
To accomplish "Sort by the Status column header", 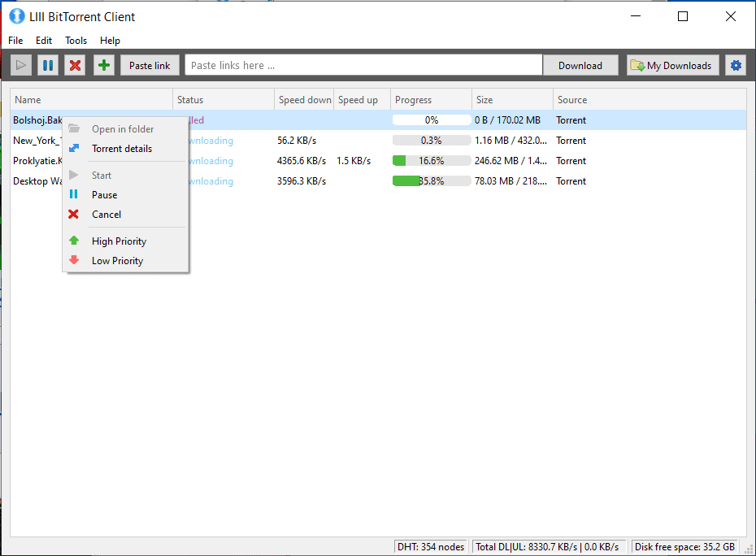I will tap(224, 100).
